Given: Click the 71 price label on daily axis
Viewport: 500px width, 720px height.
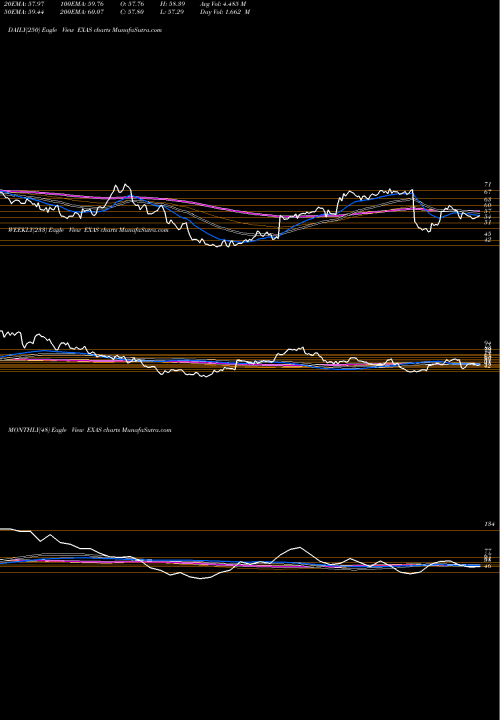Looking at the screenshot, I should click(x=488, y=185).
